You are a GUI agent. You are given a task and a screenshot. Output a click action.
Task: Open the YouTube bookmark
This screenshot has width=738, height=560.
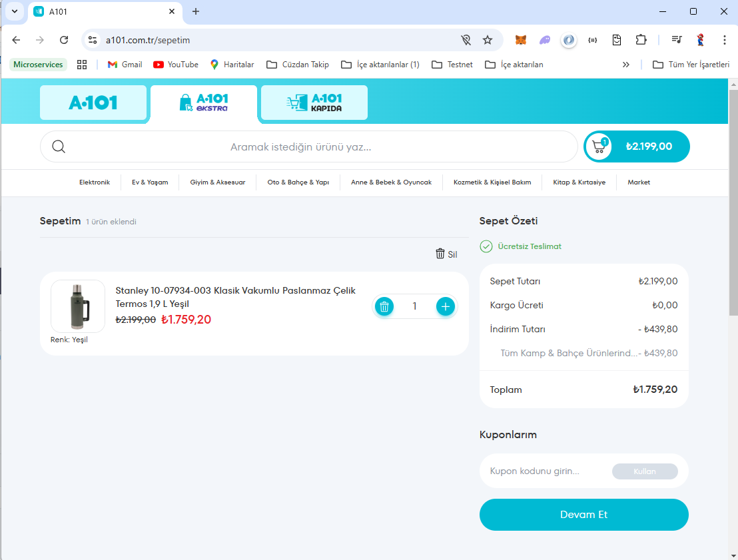tap(176, 65)
